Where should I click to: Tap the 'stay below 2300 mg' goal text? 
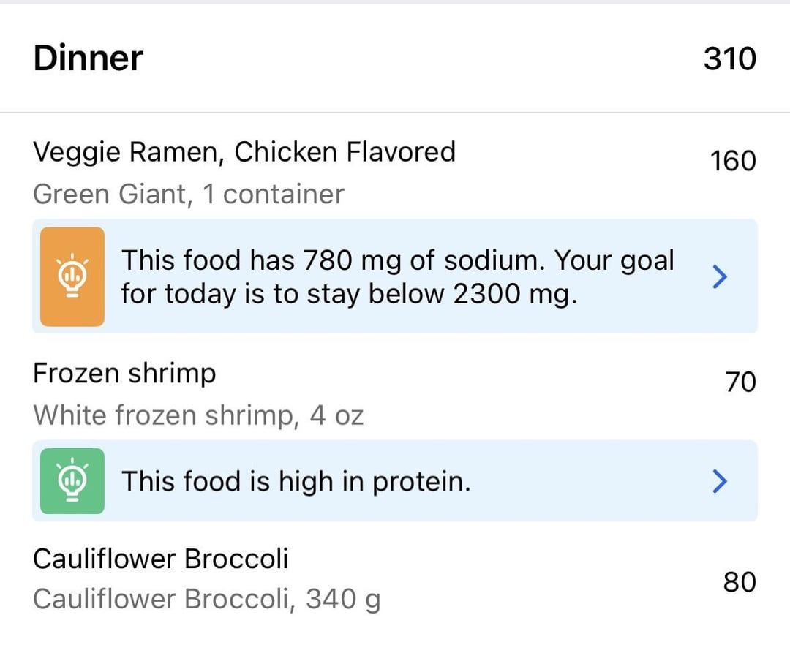(442, 294)
